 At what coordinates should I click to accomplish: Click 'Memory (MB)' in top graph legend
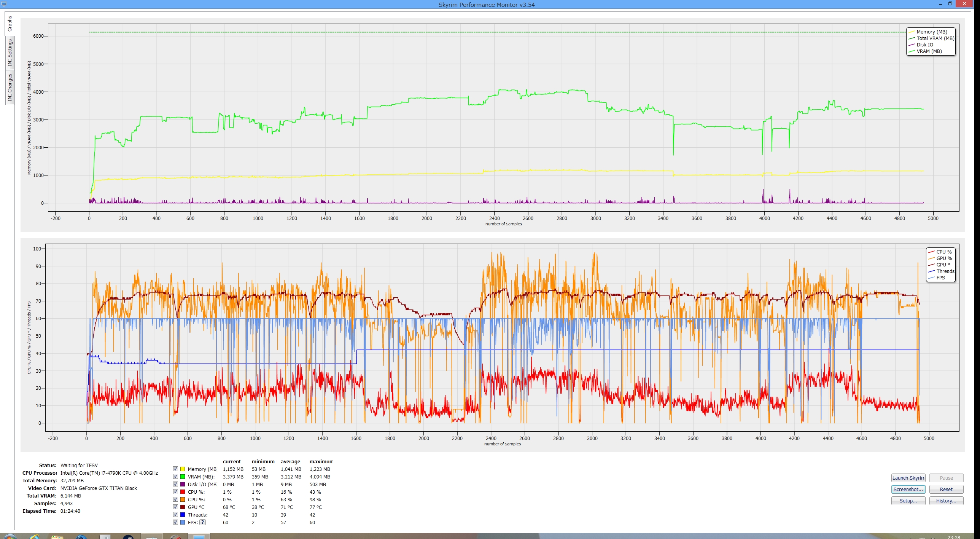tap(932, 32)
